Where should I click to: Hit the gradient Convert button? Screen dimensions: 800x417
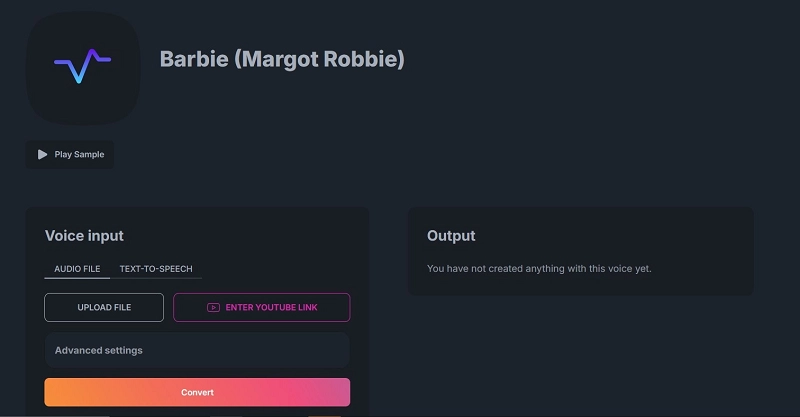pos(197,392)
